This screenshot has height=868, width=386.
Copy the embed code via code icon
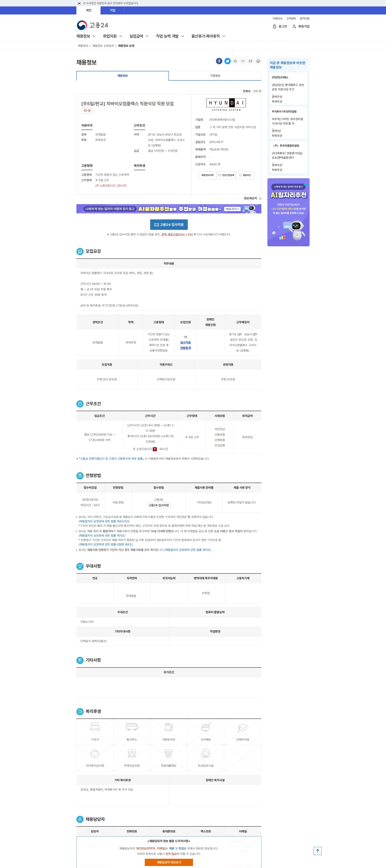[243, 61]
